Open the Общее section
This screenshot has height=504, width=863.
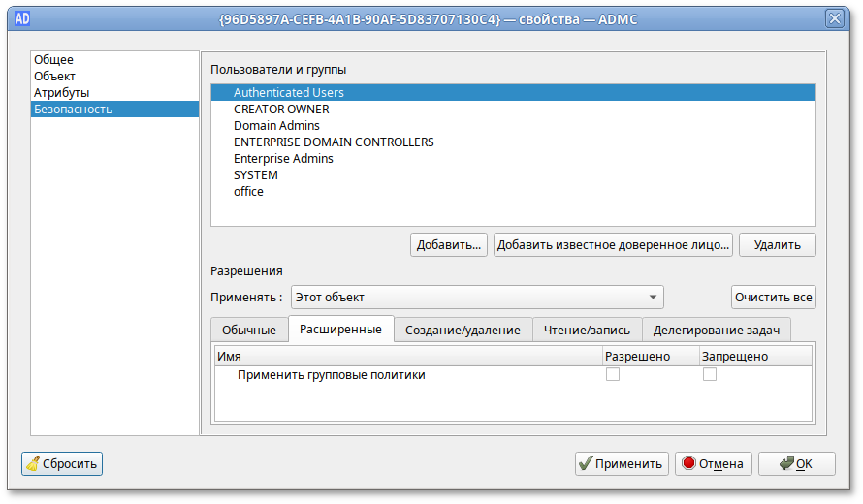pyautogui.click(x=114, y=59)
